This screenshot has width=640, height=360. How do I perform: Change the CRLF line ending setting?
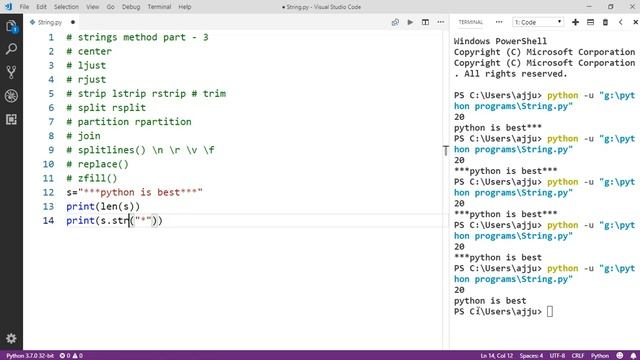point(578,356)
